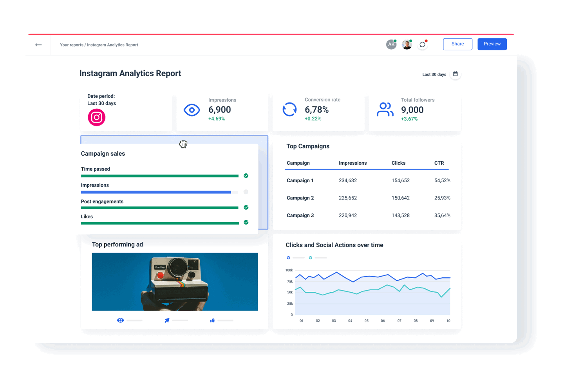Screen dimensions: 564x392
Task: Click the Preview button
Action: [492, 44]
